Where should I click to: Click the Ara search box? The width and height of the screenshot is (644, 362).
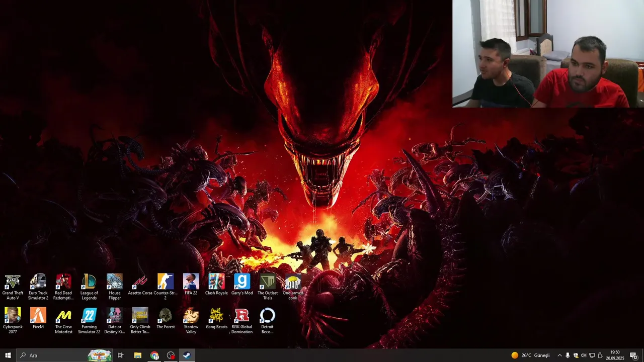pos(65,355)
